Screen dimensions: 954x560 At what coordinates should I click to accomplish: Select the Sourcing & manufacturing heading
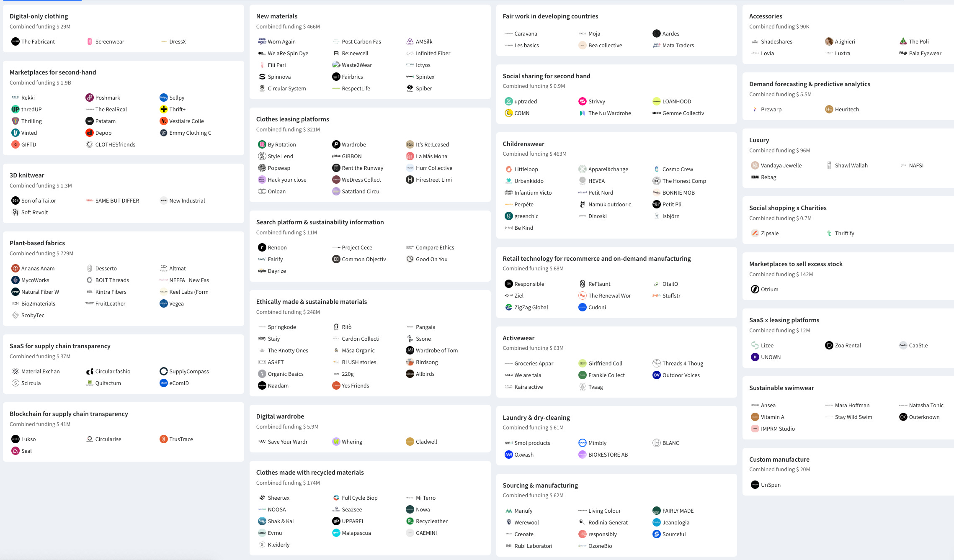(540, 485)
